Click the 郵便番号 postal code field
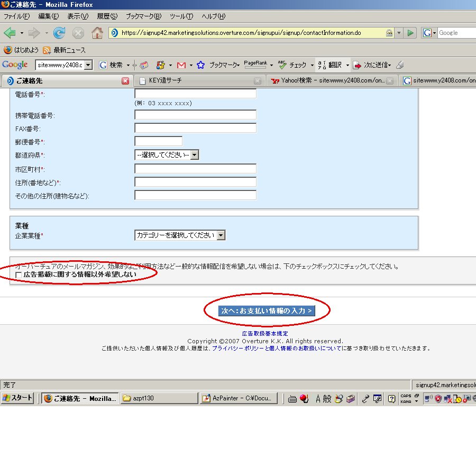The image size is (476, 476). click(x=158, y=141)
